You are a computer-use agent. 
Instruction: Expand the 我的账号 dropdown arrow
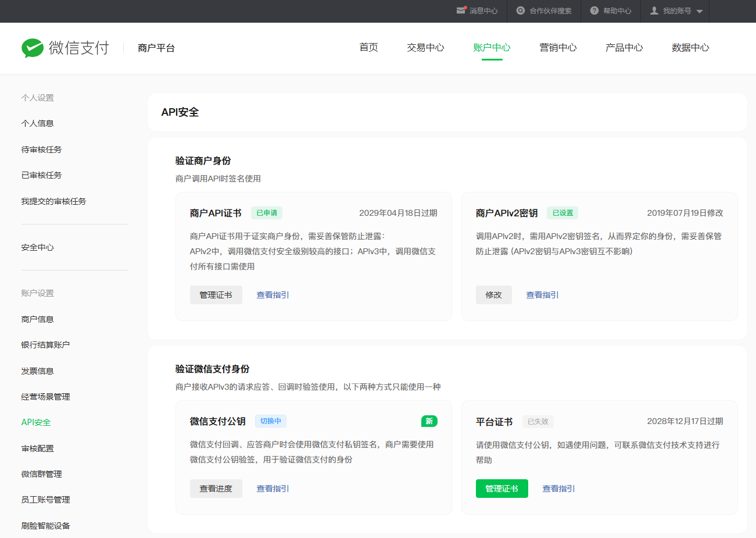click(700, 11)
